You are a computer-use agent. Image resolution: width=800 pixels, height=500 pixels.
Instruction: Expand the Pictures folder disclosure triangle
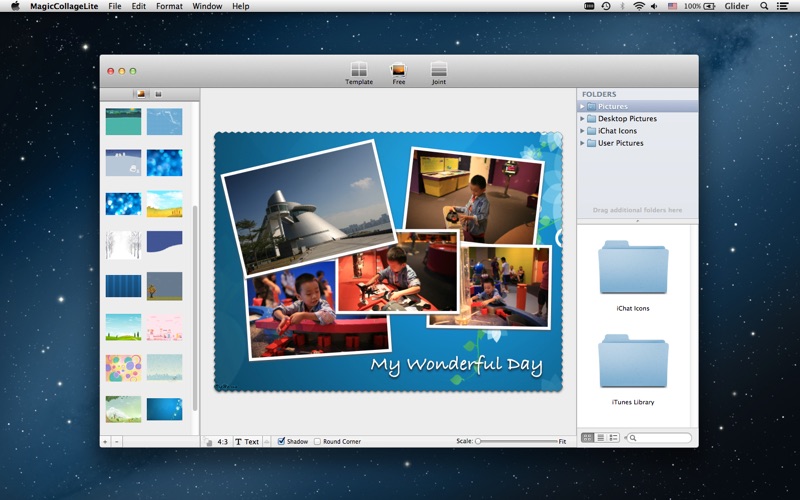(x=582, y=106)
